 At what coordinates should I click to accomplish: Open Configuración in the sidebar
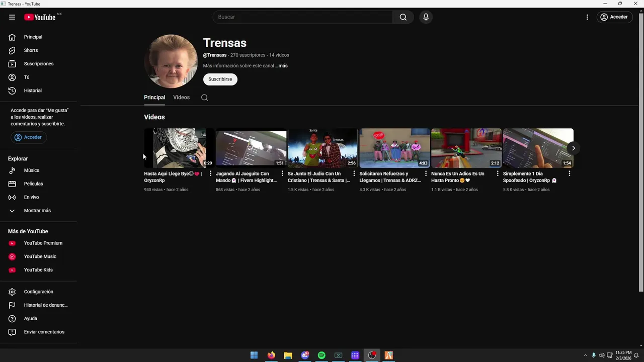[x=38, y=292]
